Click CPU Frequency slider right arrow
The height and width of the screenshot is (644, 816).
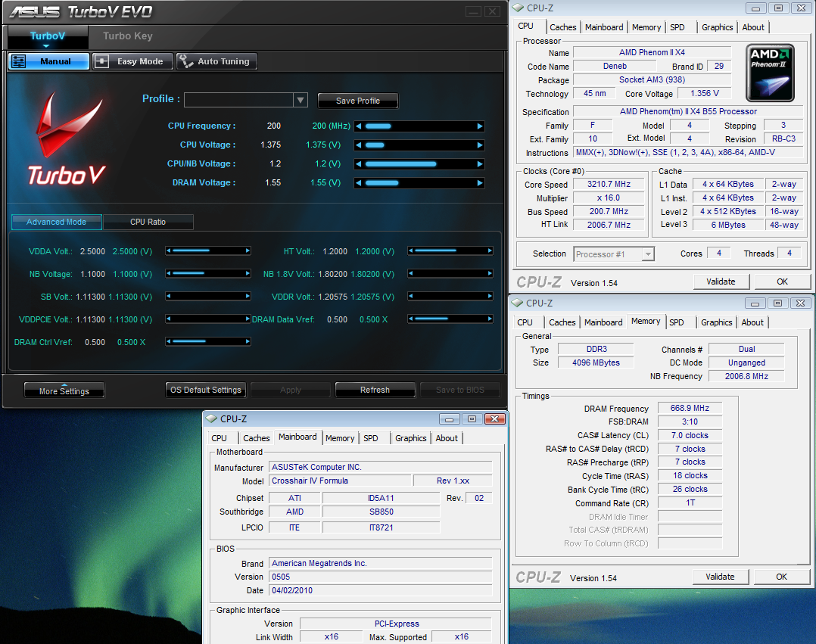480,126
